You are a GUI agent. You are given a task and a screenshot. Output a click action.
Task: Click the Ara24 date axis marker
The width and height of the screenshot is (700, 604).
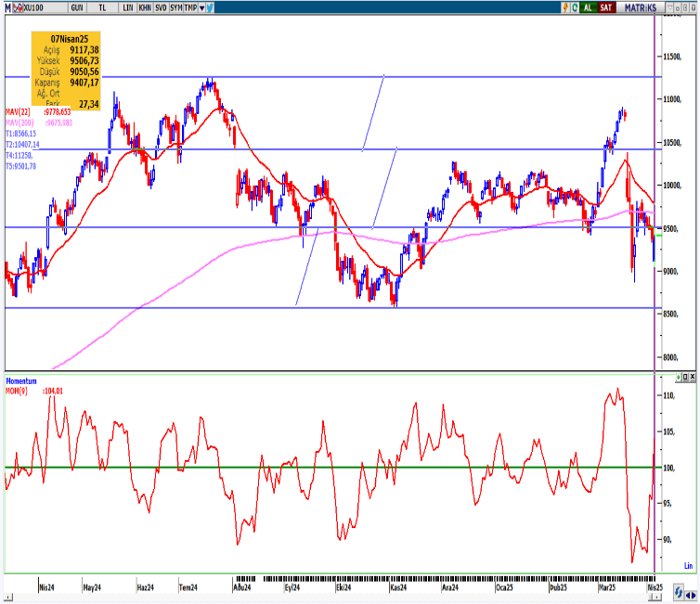click(x=450, y=587)
